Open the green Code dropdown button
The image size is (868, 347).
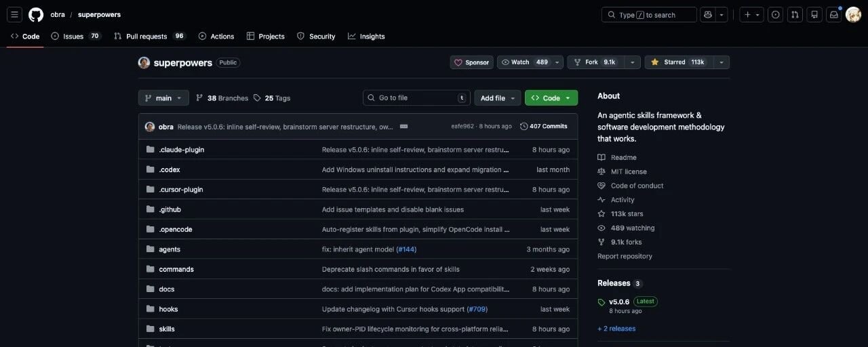point(551,98)
